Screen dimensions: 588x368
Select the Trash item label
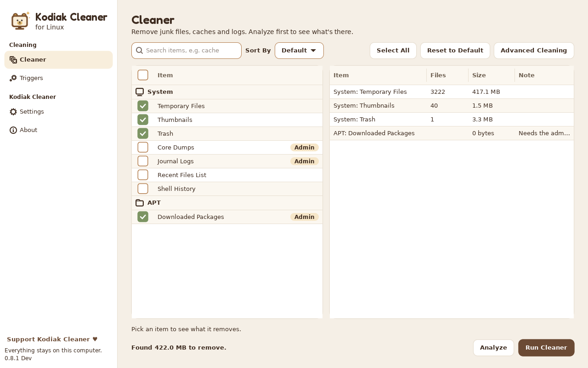point(165,134)
